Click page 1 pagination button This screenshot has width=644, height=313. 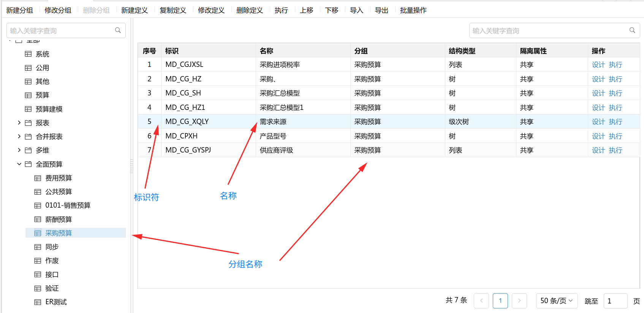[x=500, y=301]
